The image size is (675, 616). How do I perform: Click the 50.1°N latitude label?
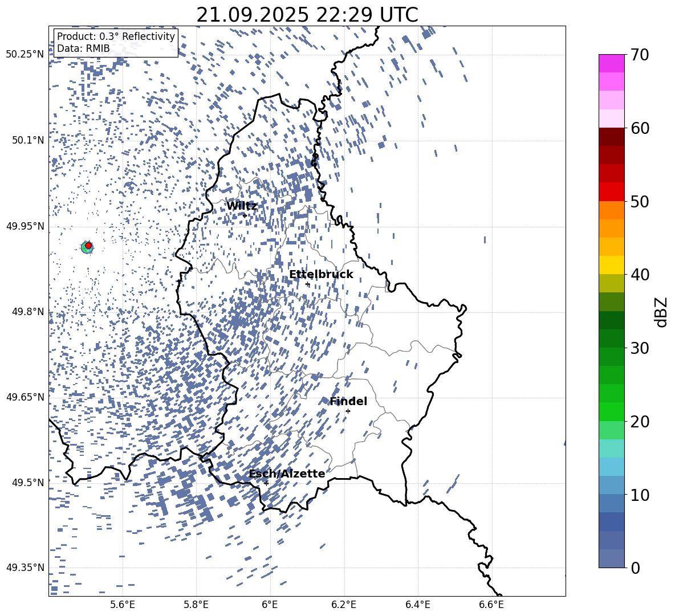[x=28, y=140]
